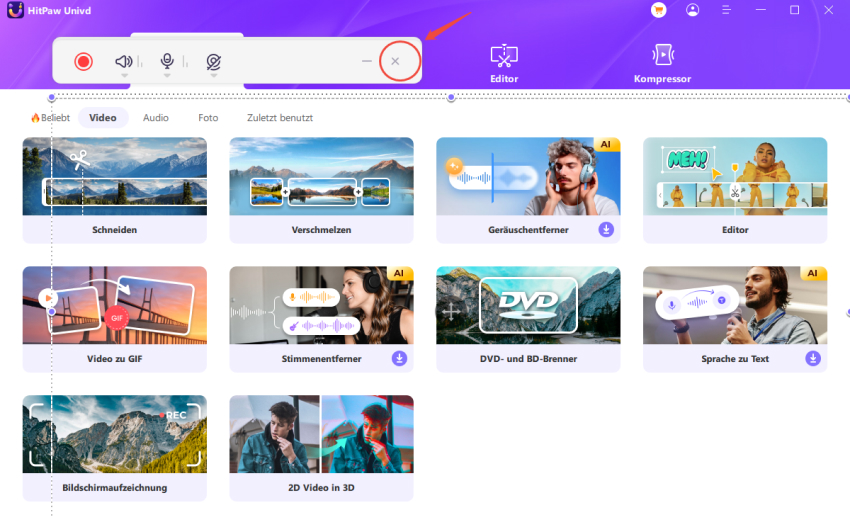Open the hamburger menu in title bar

point(726,10)
